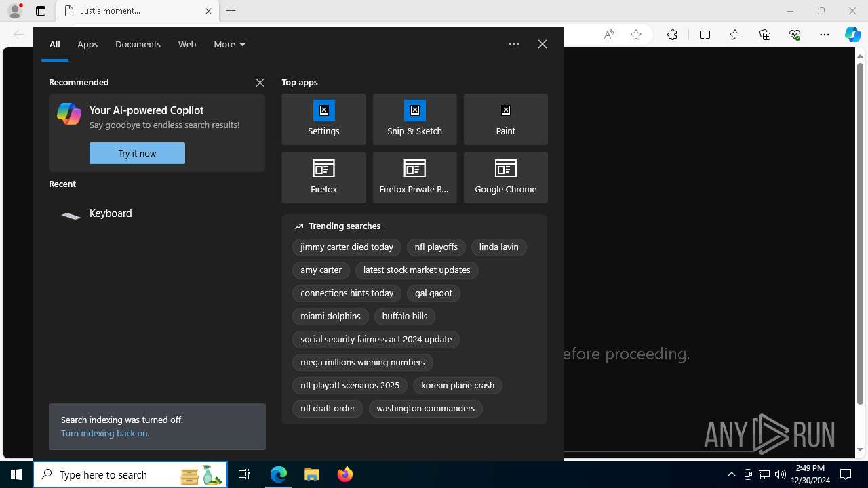Open Edge Browser essentials
868x488 pixels.
click(x=795, y=35)
